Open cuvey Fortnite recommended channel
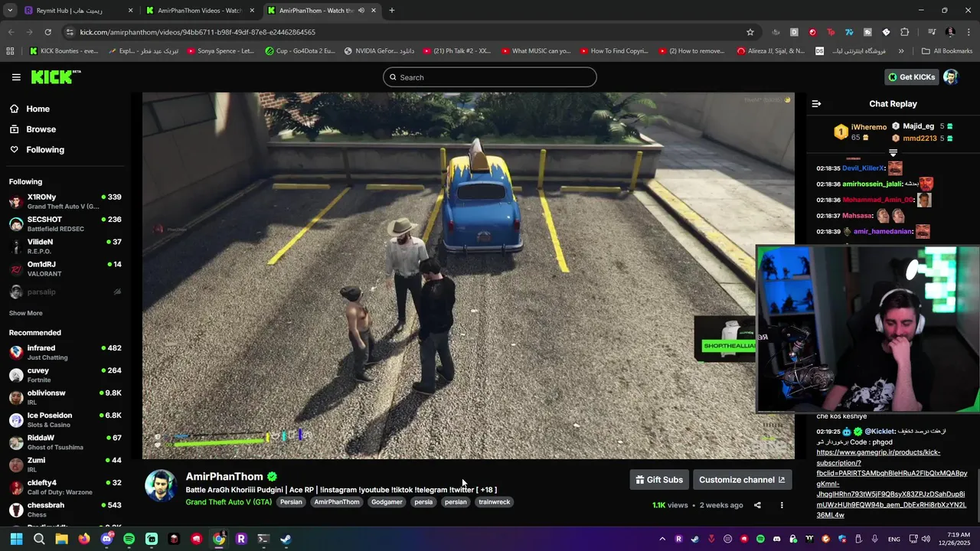The height and width of the screenshot is (551, 980). pyautogui.click(x=65, y=375)
